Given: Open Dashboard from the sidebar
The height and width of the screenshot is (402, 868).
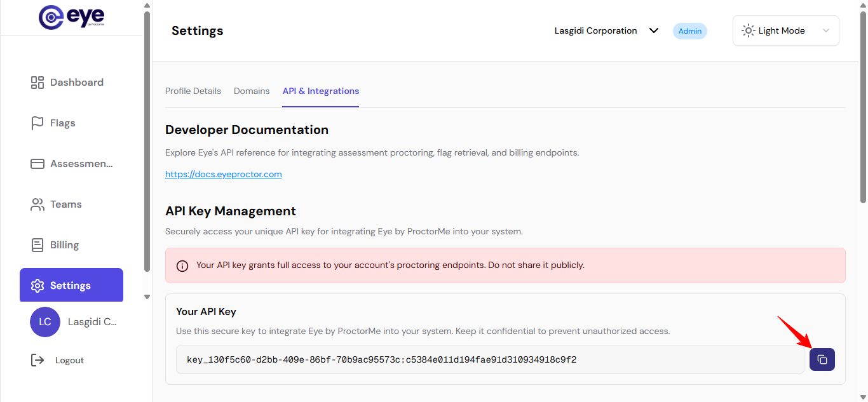Looking at the screenshot, I should tap(71, 83).
